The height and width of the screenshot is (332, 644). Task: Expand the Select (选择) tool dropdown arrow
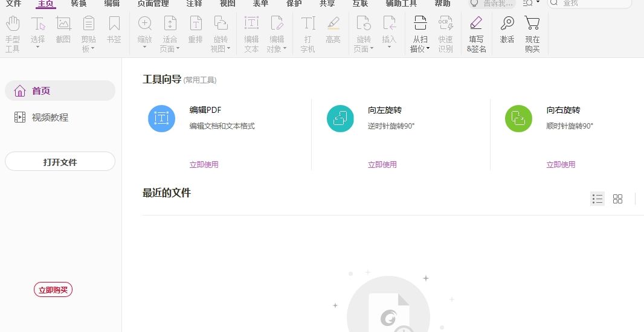click(x=38, y=47)
